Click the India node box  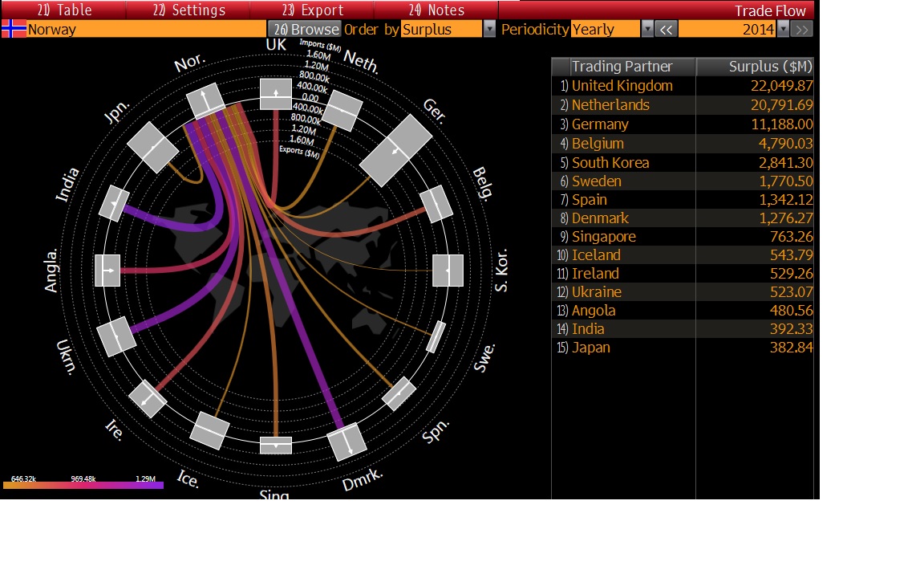[x=114, y=204]
